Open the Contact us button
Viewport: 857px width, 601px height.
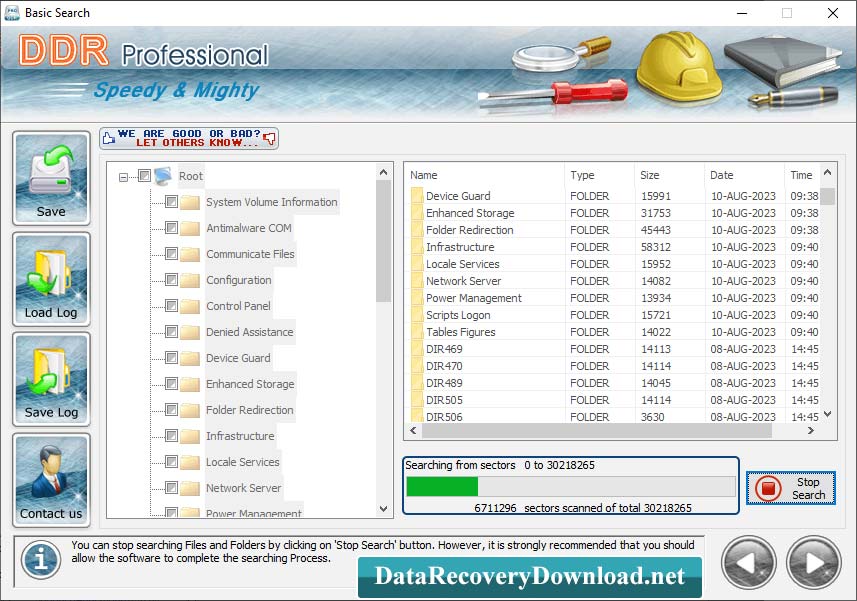coord(51,480)
